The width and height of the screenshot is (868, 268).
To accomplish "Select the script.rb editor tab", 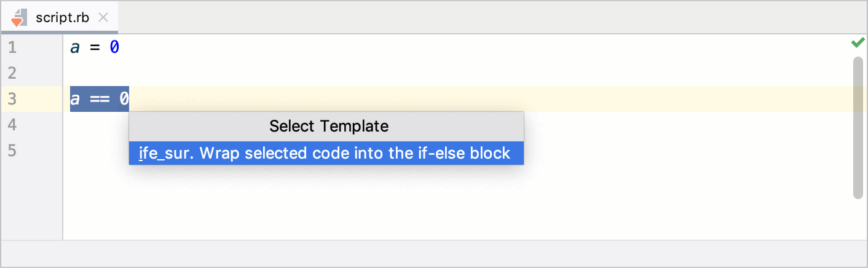I will pos(62,18).
